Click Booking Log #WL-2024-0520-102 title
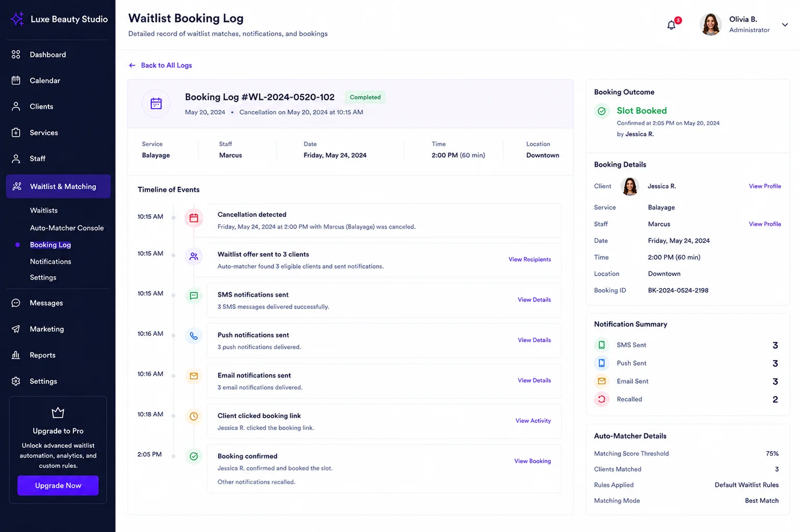800x532 pixels. pyautogui.click(x=260, y=97)
